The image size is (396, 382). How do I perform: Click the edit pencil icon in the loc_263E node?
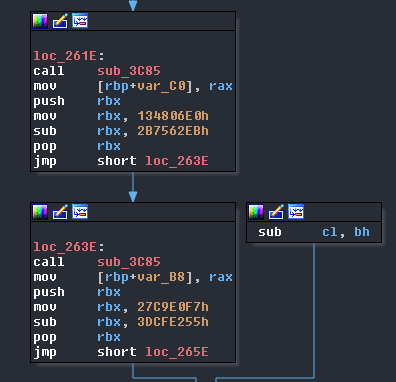click(60, 212)
